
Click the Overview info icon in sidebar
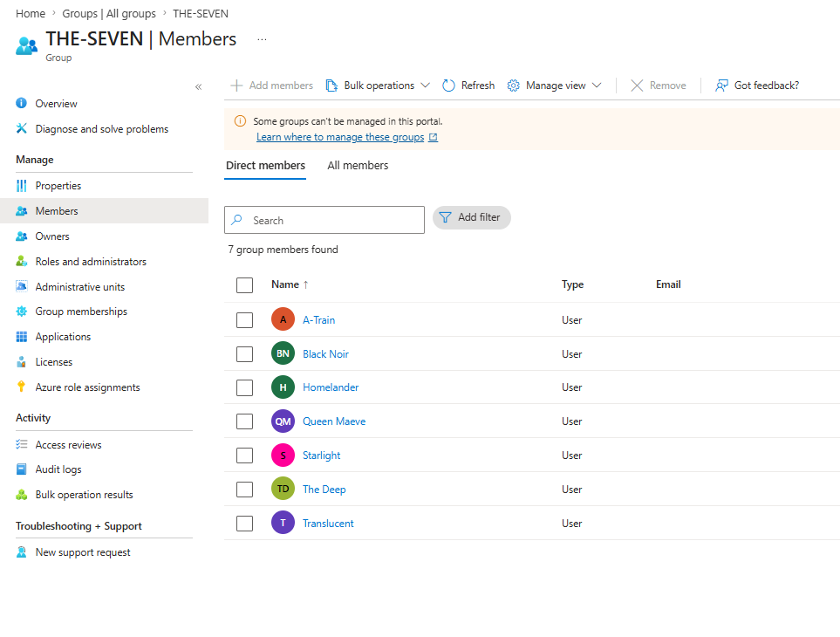coord(22,103)
